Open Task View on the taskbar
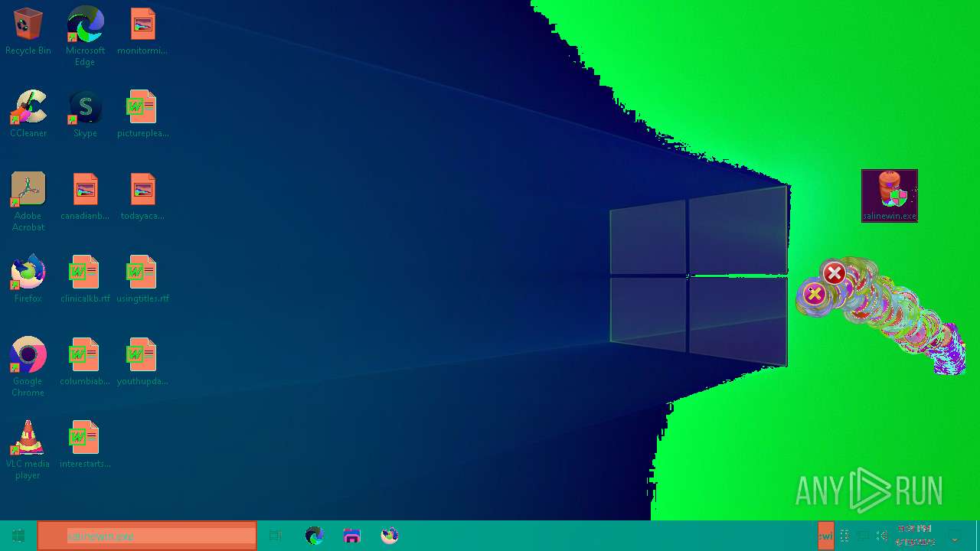Image resolution: width=980 pixels, height=551 pixels. (276, 536)
